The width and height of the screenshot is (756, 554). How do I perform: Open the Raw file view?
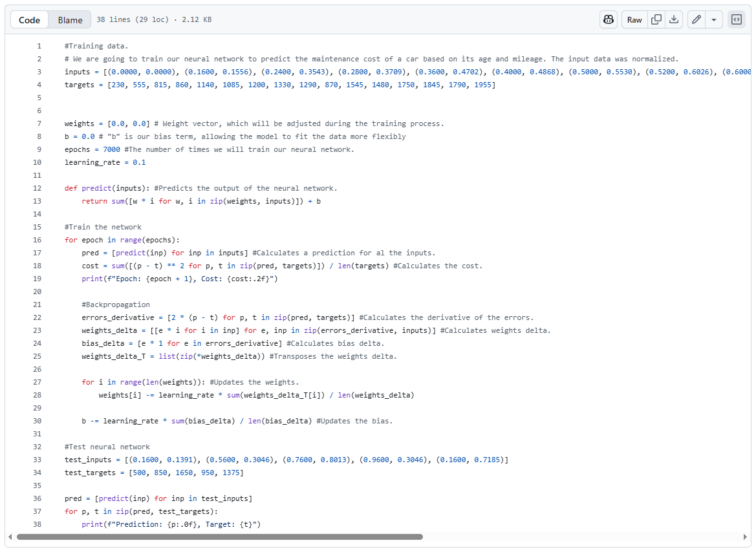634,20
